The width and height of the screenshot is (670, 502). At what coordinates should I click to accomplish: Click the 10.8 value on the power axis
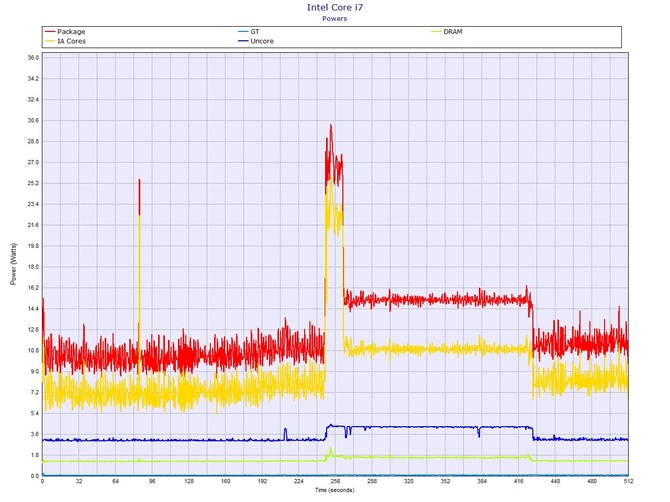click(x=33, y=350)
